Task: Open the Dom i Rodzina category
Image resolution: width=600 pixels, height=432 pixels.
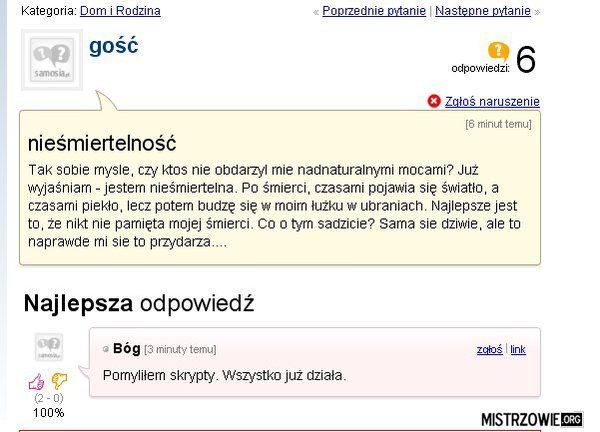Action: (x=120, y=11)
